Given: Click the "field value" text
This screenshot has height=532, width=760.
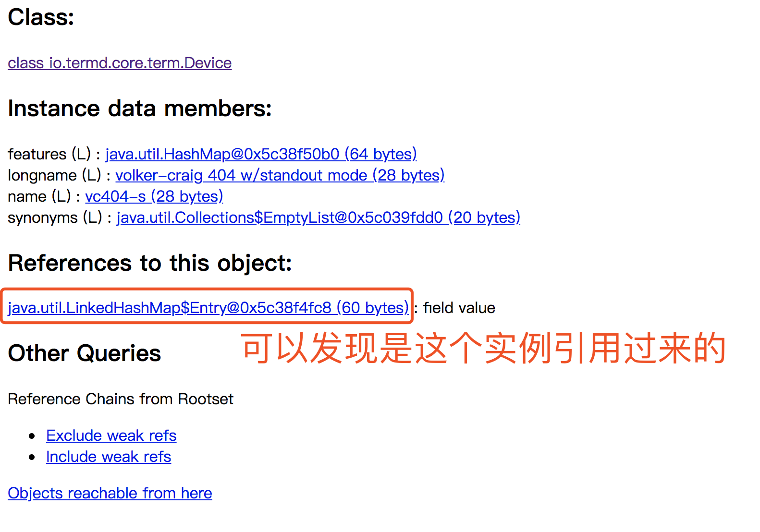Looking at the screenshot, I should [459, 308].
